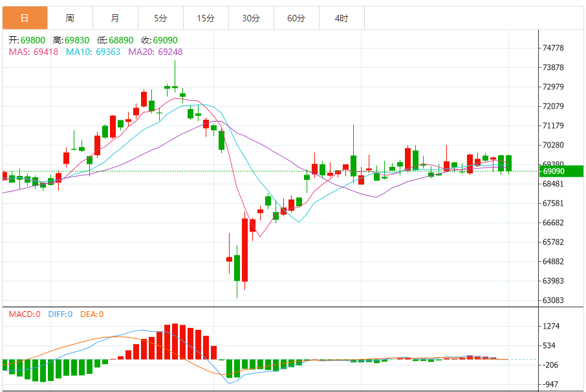Open the 15分 timeframe tab
Screen dimensions: 586x392
(x=206, y=18)
